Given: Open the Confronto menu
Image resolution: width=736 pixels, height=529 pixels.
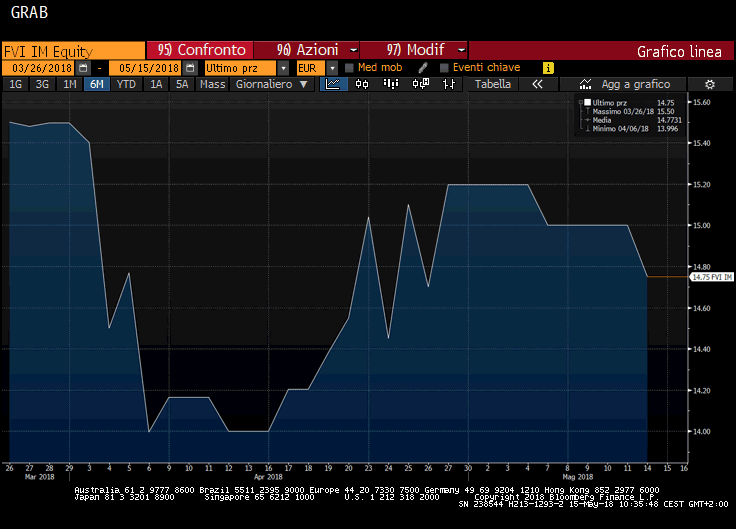Looking at the screenshot, I should tap(200, 50).
